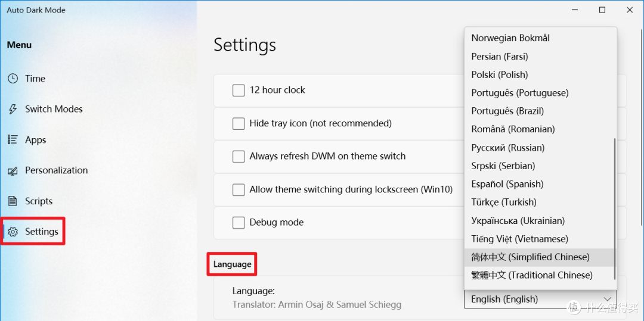Open the Time page clock icon
This screenshot has height=321, width=644.
click(13, 78)
